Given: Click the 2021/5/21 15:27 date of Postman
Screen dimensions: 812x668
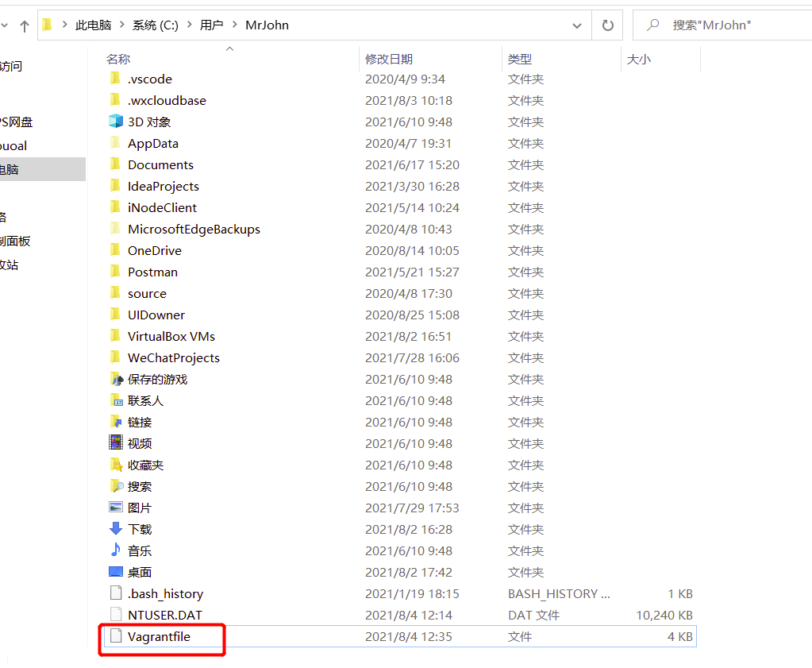Looking at the screenshot, I should (412, 272).
